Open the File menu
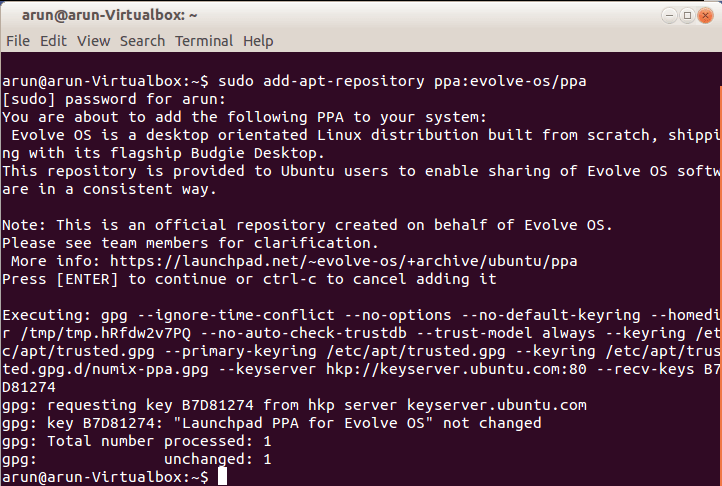This screenshot has width=722, height=486. [x=18, y=41]
